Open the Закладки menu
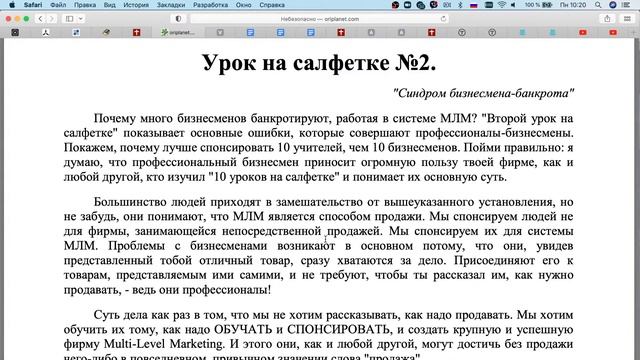The width and height of the screenshot is (640, 360). 171,5
